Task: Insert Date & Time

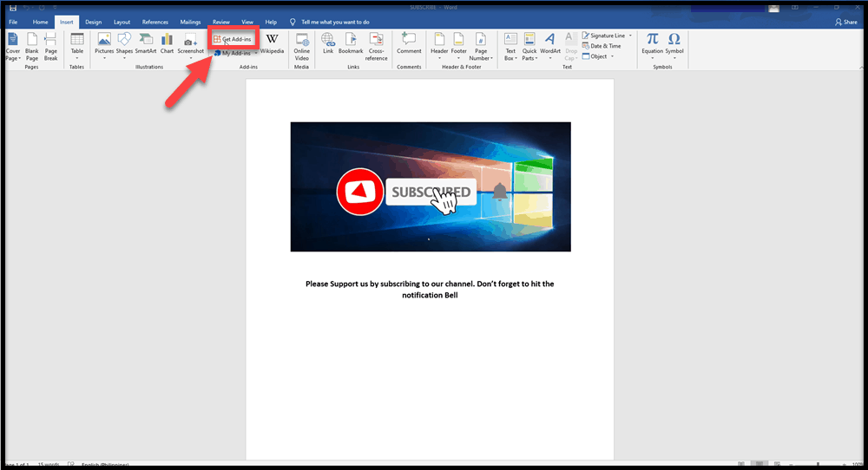Action: tap(602, 46)
